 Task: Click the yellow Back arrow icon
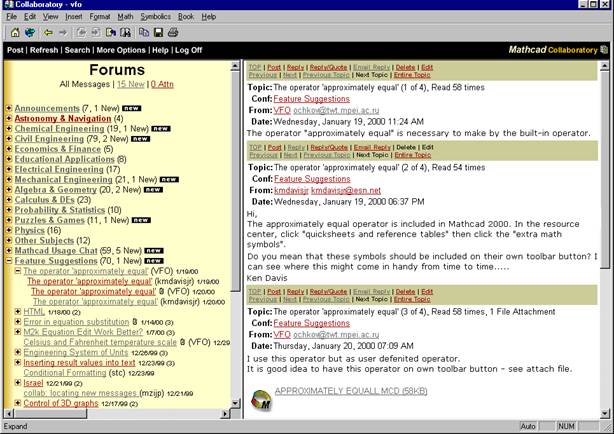49,33
